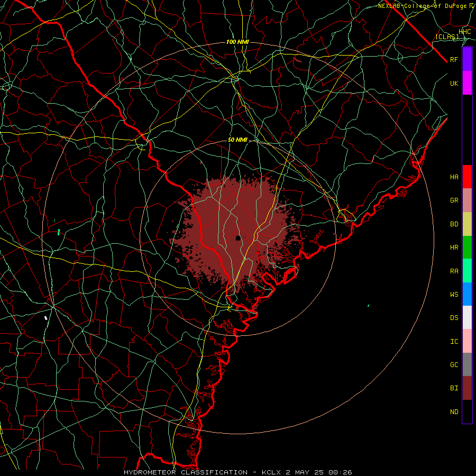
Task: Click the RF purple legend swatch
Action: pyautogui.click(x=467, y=59)
